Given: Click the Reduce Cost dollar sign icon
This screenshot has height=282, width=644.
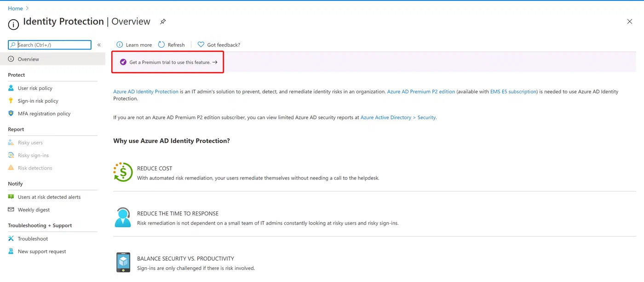Looking at the screenshot, I should 123,172.
